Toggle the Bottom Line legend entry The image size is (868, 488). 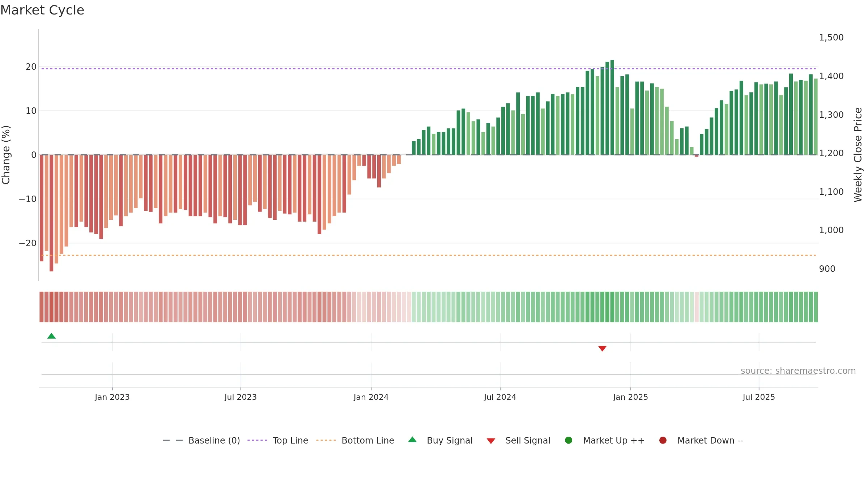click(355, 440)
